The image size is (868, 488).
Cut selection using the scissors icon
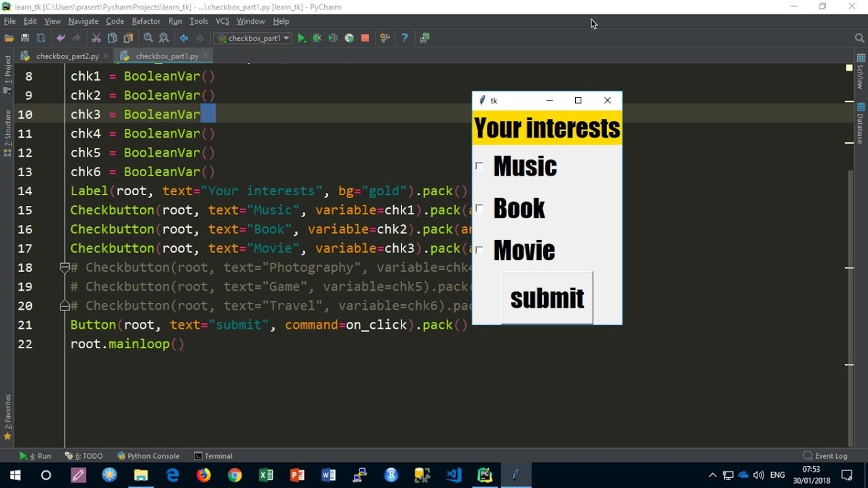(x=96, y=38)
